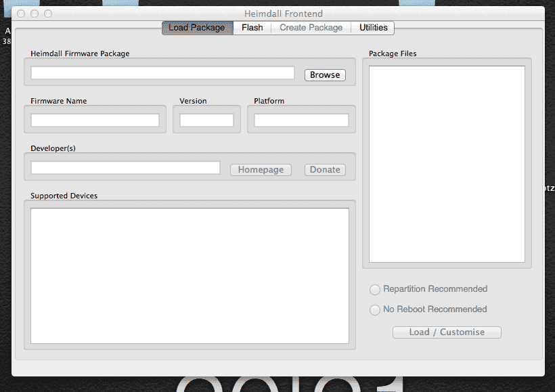Click the Developer(s) text field

pos(125,168)
